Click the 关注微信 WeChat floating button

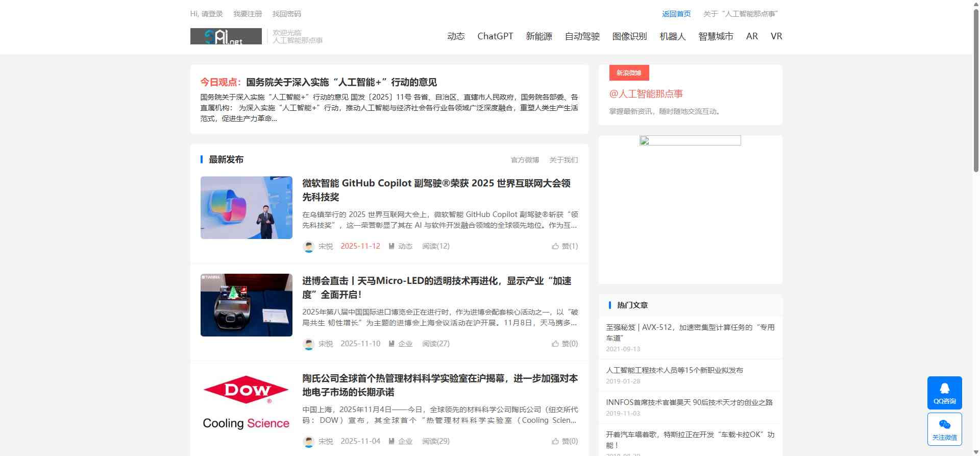coord(944,429)
